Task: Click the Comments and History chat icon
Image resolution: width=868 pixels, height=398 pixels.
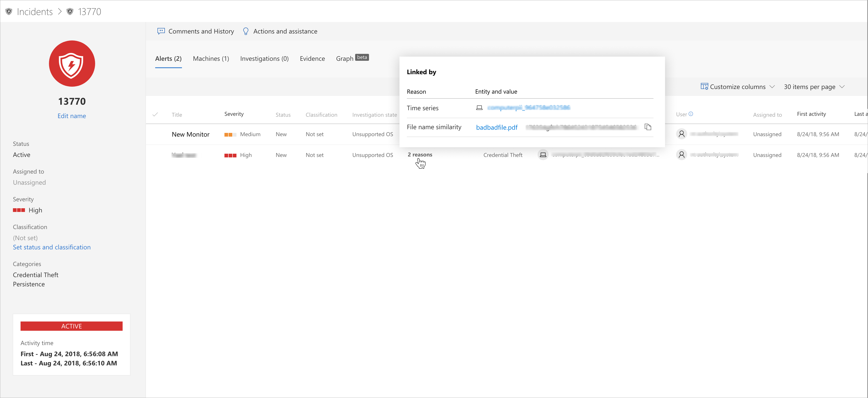Action: (x=161, y=31)
